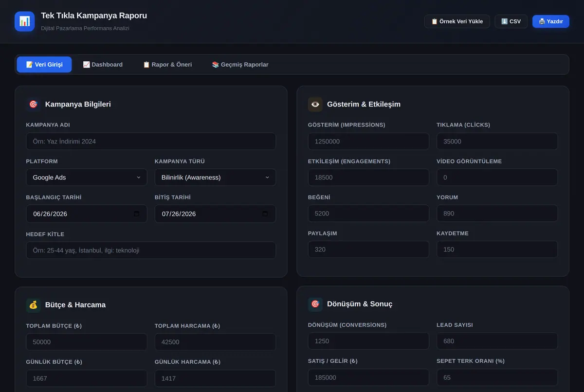584x392 pixels.
Task: Focus the Günlük Bütçe input
Action: [x=87, y=378]
